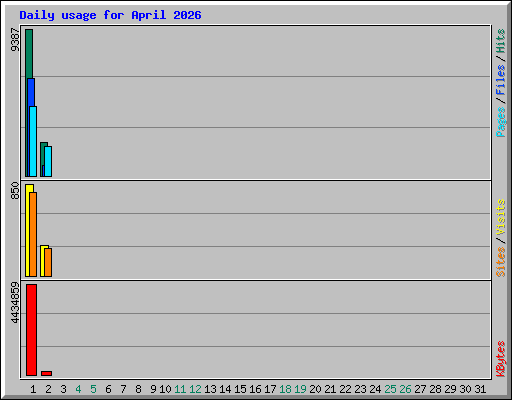Image resolution: width=512 pixels, height=400 pixels.
Task: Click the KBytes legend label
Action: (500, 359)
